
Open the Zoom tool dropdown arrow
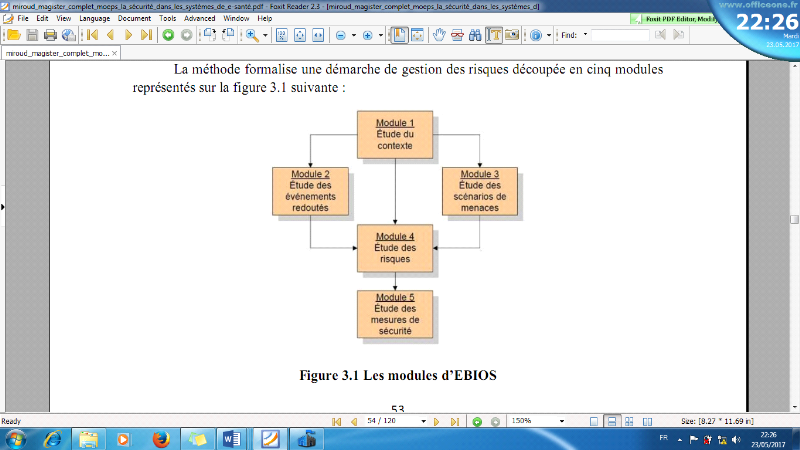point(265,35)
